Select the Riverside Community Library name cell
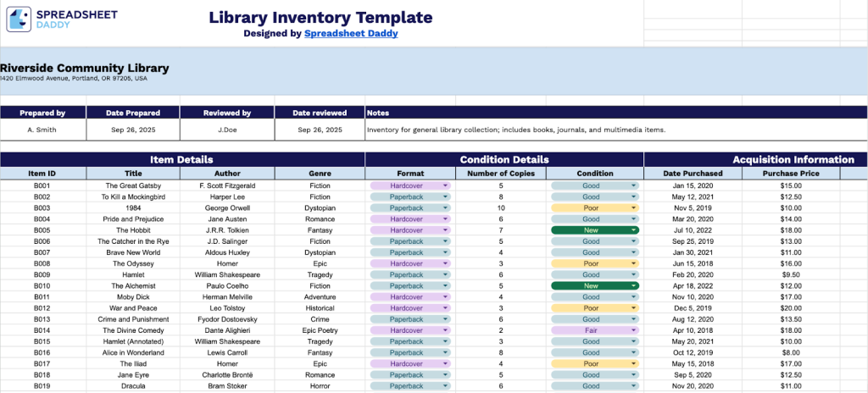This screenshot has width=868, height=393. (x=85, y=69)
